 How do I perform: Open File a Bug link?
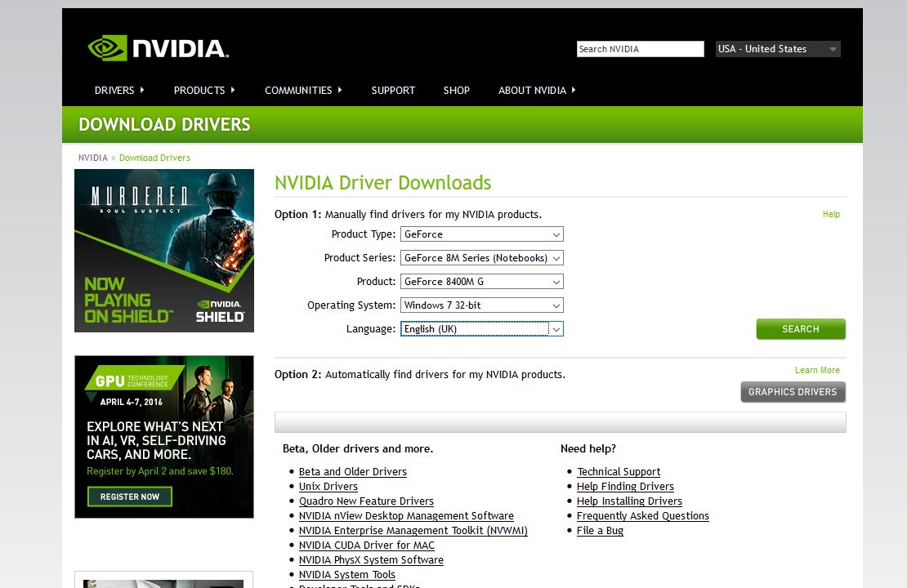(600, 531)
